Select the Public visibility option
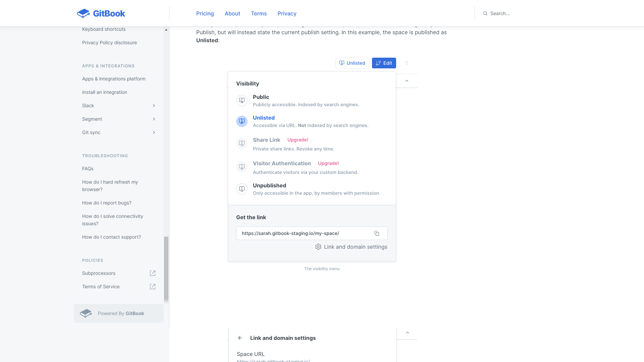 (x=261, y=97)
